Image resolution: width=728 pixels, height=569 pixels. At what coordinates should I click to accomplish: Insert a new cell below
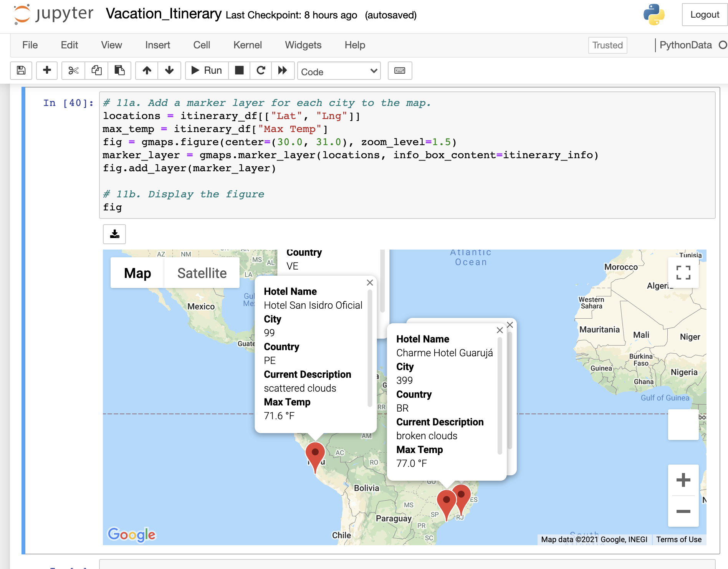point(46,71)
